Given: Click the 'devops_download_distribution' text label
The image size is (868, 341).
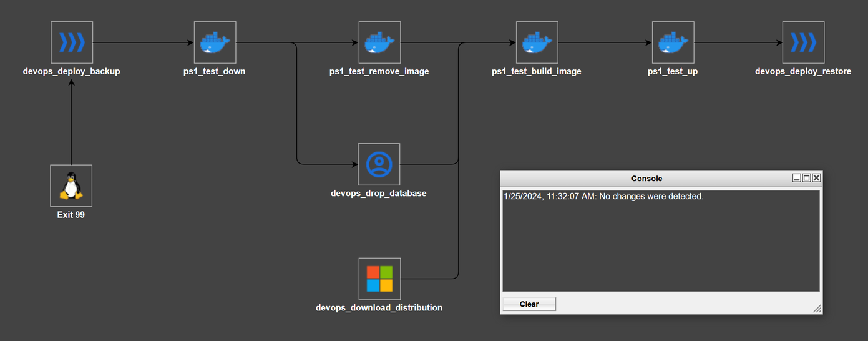Looking at the screenshot, I should tap(379, 308).
